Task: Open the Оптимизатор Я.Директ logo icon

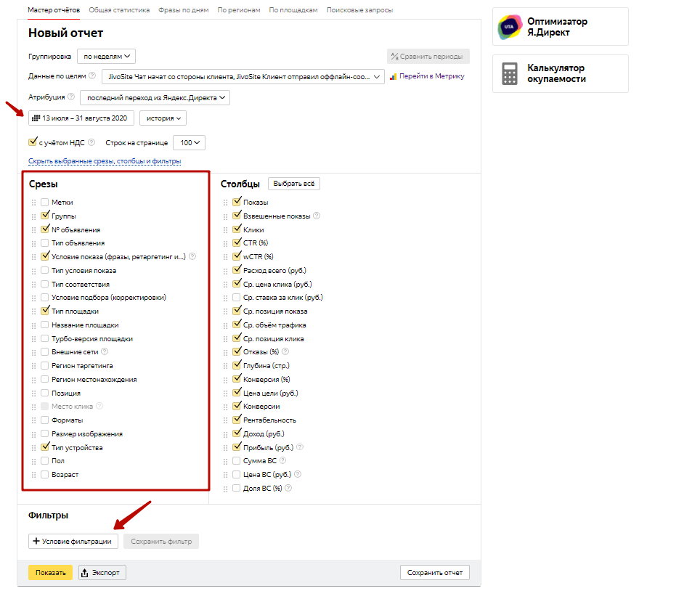Action: [x=510, y=27]
